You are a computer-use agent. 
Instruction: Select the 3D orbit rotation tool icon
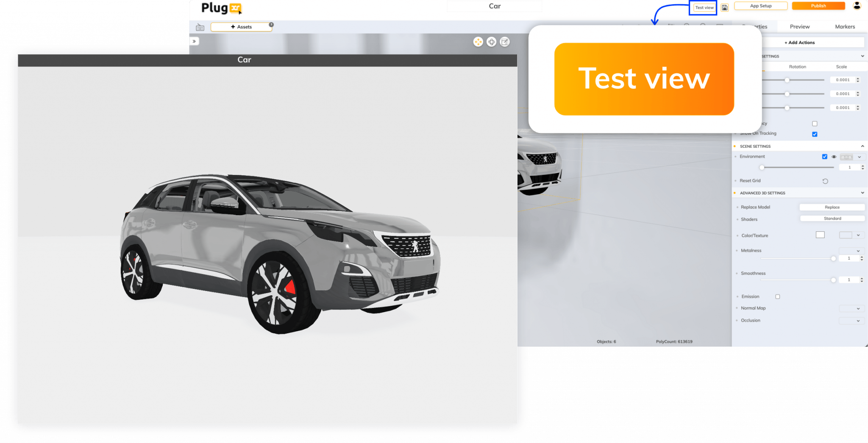tap(492, 42)
